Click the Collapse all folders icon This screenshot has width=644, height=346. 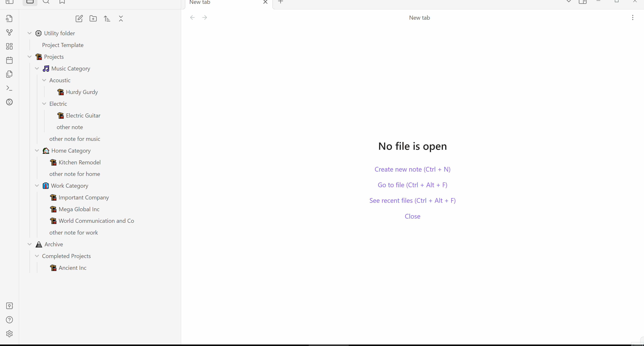[121, 18]
